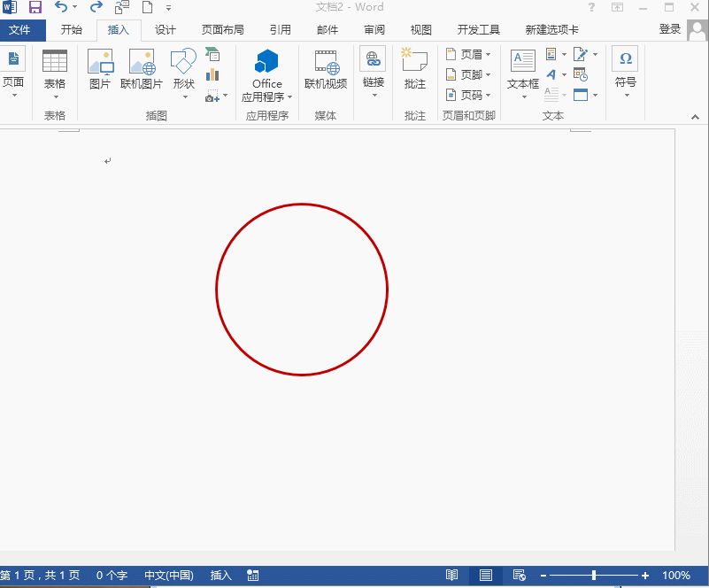
Task: Zoom out with the minus button
Action: point(543,576)
